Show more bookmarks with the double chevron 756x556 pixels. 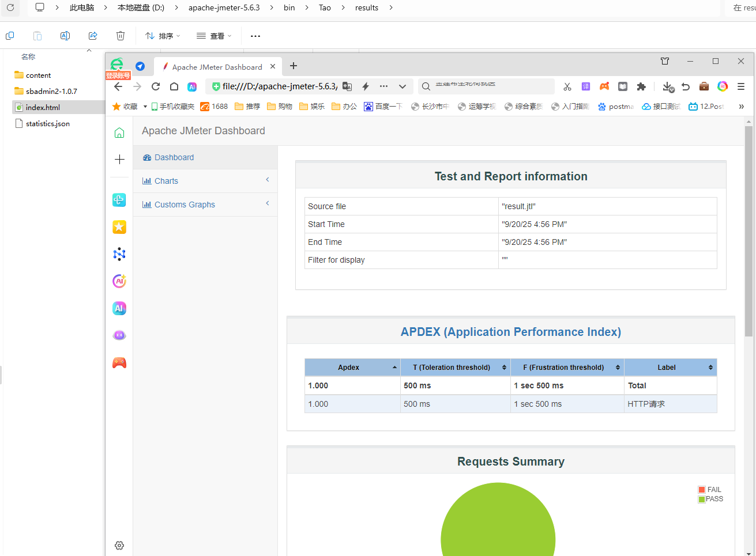(742, 107)
